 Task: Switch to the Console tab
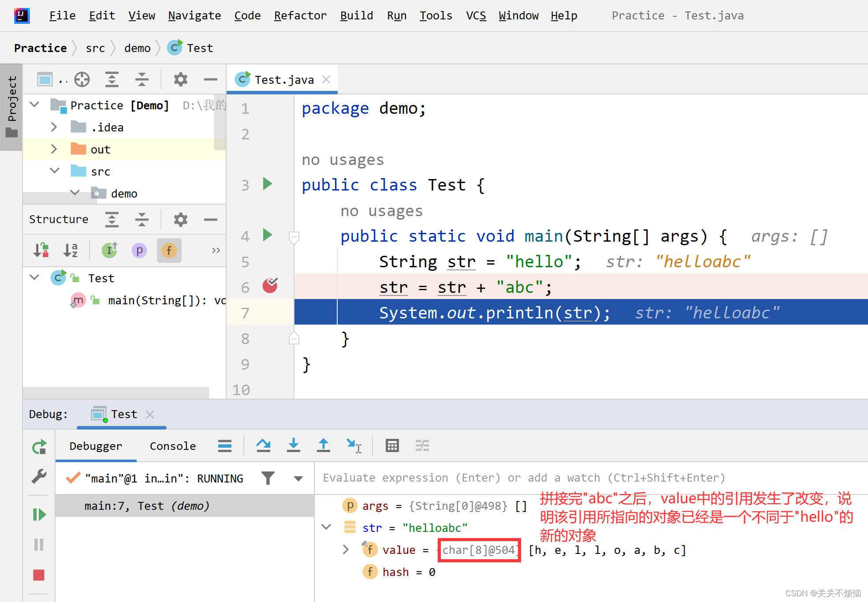tap(172, 446)
